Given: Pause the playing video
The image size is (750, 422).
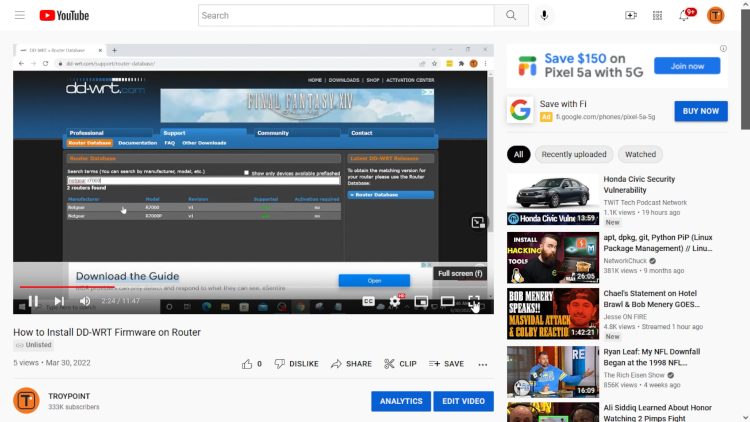Looking at the screenshot, I should [33, 301].
